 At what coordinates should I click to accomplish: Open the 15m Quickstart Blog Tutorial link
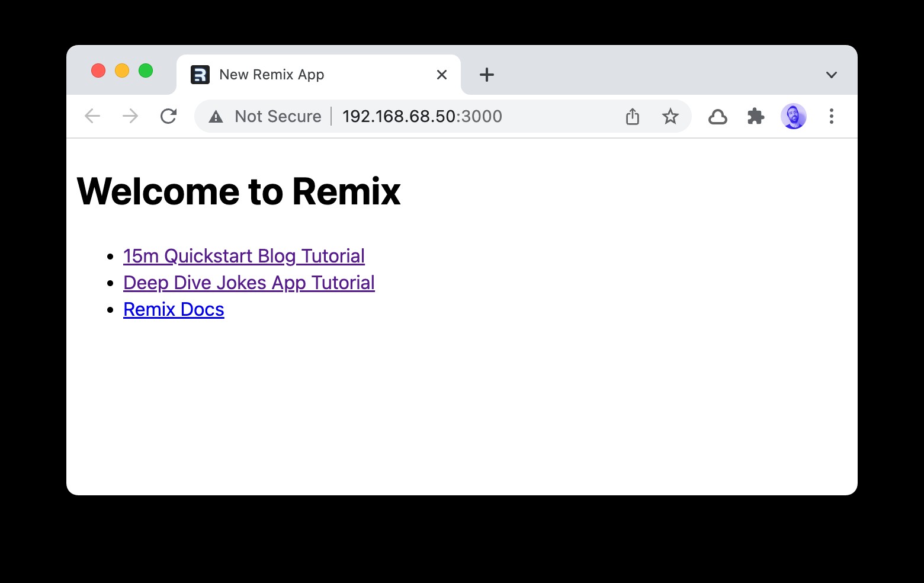tap(243, 255)
